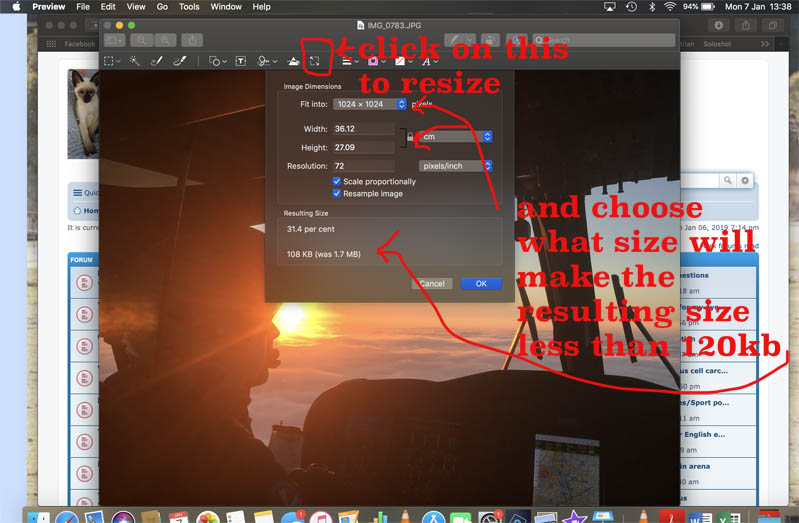The image size is (799, 523).
Task: Click the Soloshot bookmark in Safari
Action: [717, 44]
